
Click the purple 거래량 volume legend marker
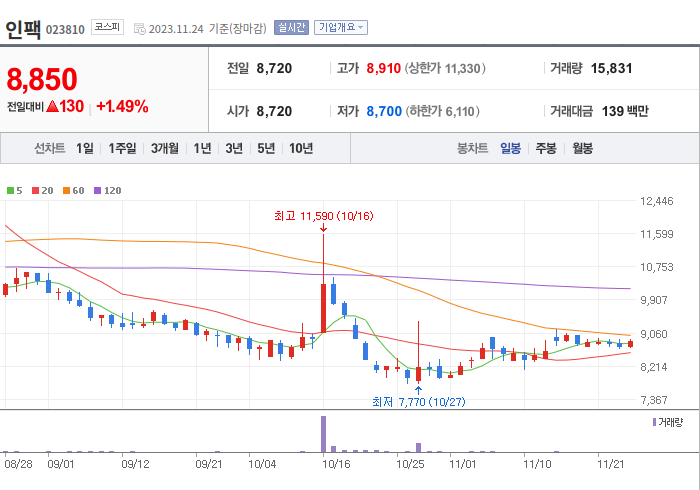[654, 422]
